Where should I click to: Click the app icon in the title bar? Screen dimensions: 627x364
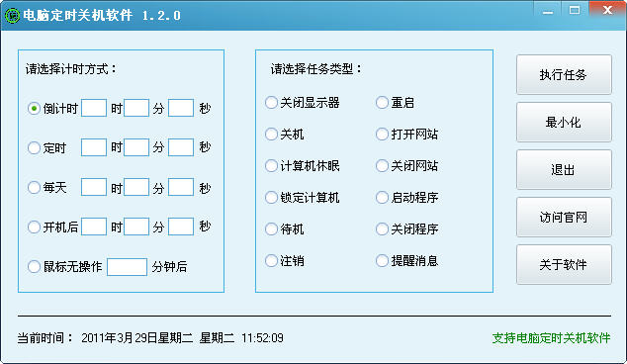[x=12, y=16]
